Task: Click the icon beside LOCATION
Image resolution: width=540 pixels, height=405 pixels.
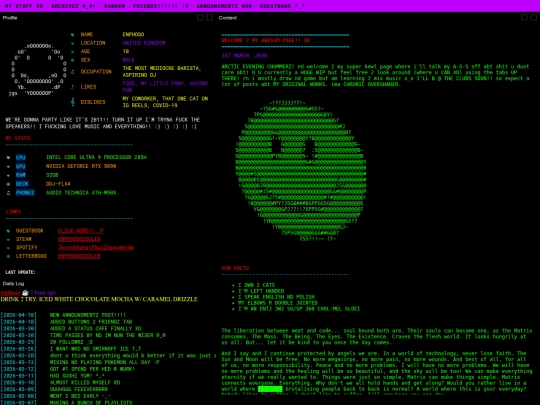Action: pos(72,43)
